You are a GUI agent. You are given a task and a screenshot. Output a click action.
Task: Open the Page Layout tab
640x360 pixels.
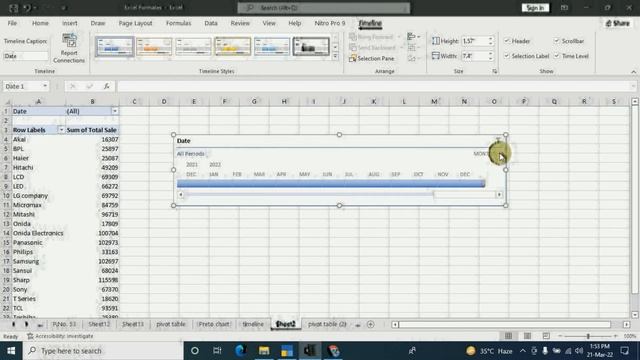[135, 23]
